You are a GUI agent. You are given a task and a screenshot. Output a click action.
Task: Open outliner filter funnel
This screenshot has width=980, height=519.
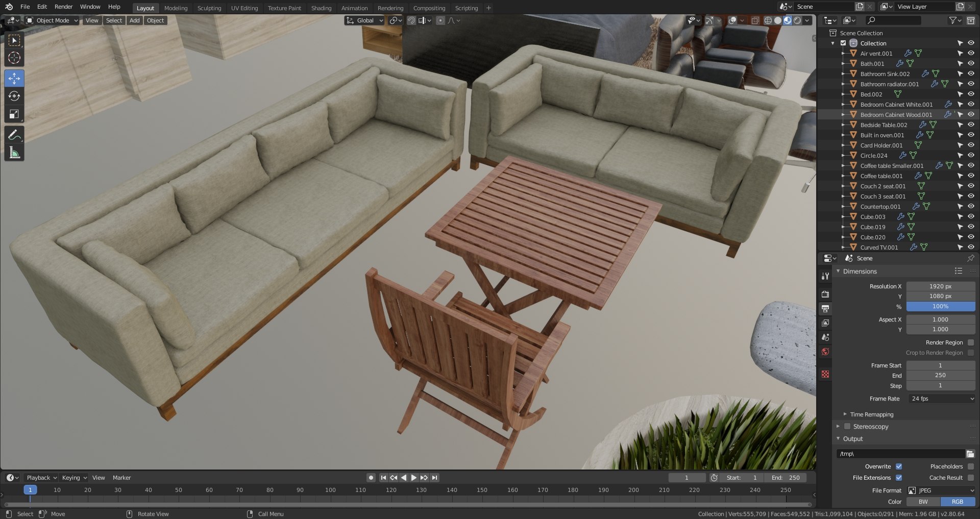954,20
